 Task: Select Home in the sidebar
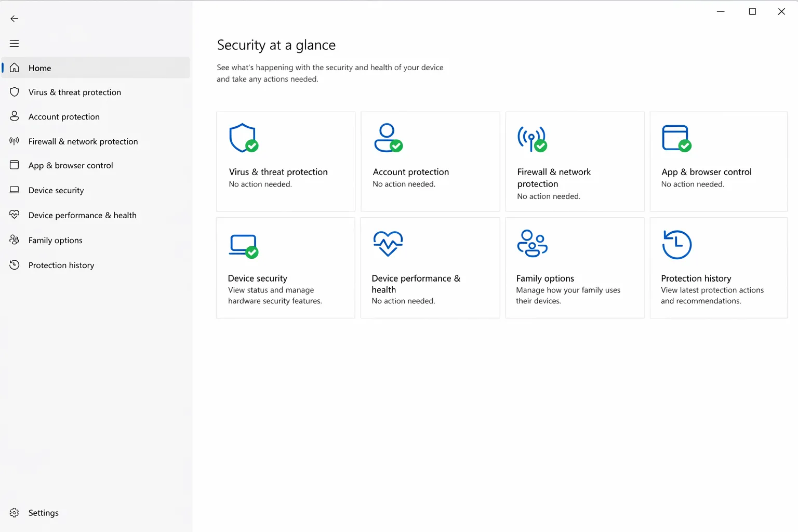pos(96,68)
